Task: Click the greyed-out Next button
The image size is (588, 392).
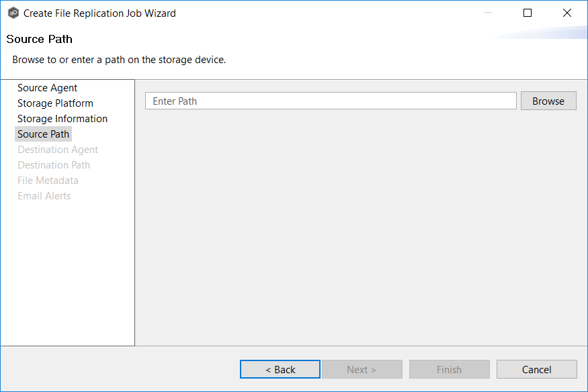Action: 362,369
